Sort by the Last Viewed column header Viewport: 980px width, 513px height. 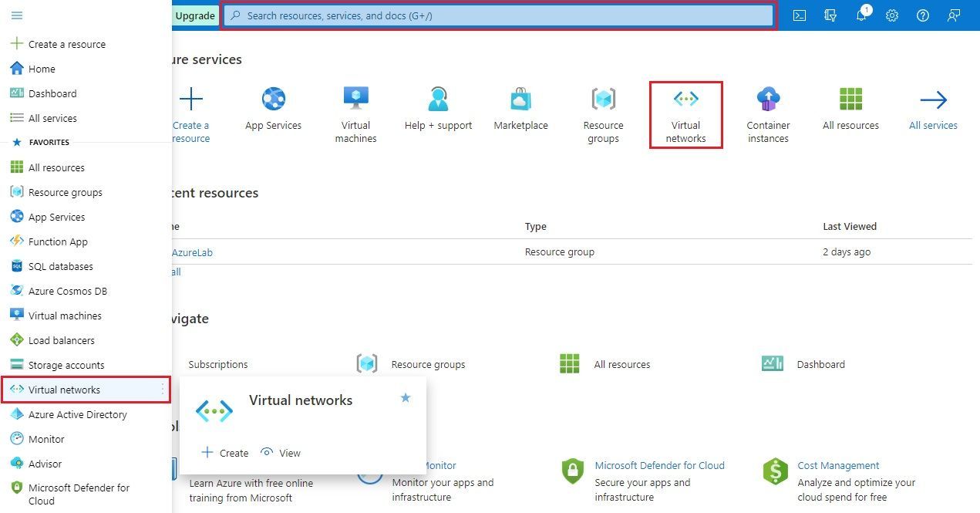coord(850,226)
